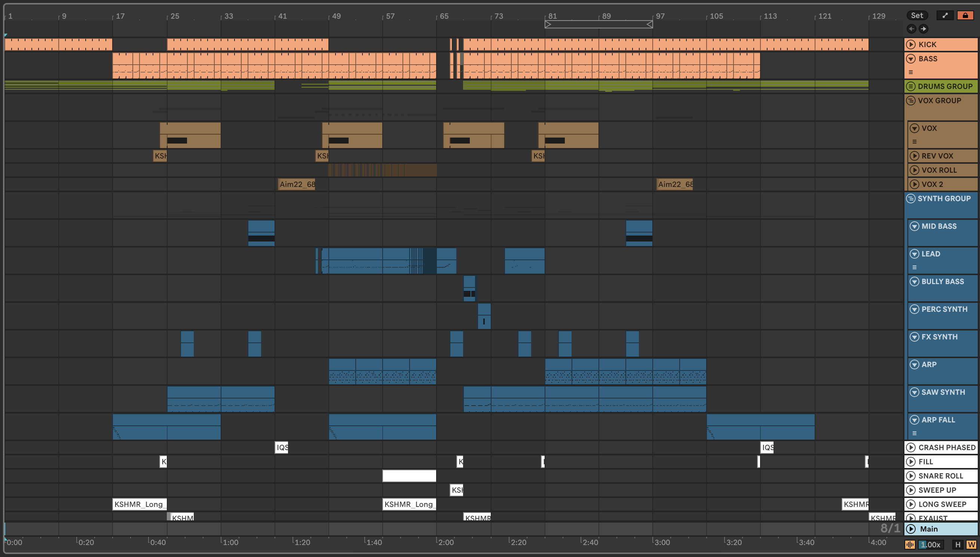
Task: Select the Aim22_68 clip near bar 41
Action: point(297,184)
